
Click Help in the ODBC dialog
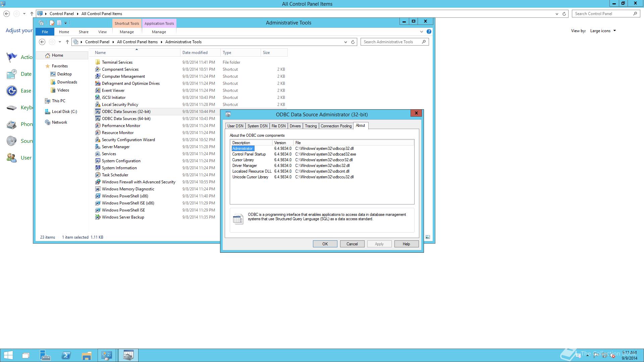(407, 244)
